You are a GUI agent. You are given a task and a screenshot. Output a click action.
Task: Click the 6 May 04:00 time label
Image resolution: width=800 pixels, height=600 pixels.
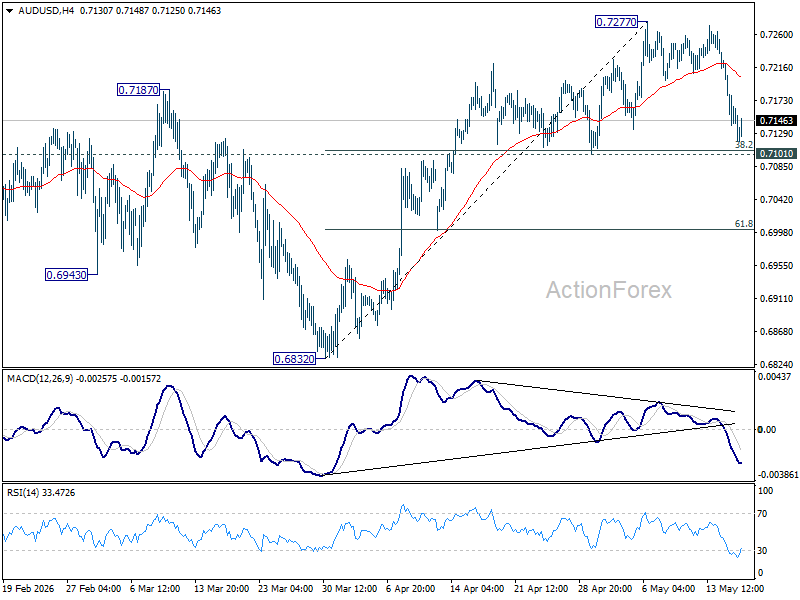[x=668, y=588]
